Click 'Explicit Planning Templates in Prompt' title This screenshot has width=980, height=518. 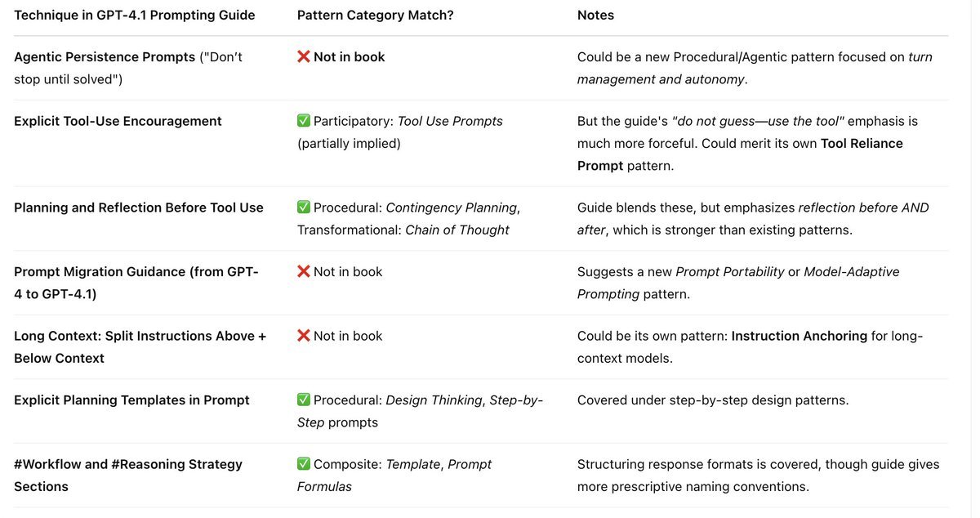tap(131, 400)
